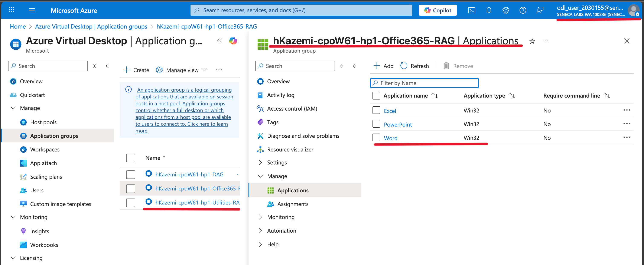Open the Help question mark icon
Image resolution: width=644 pixels, height=265 pixels.
[x=523, y=10]
